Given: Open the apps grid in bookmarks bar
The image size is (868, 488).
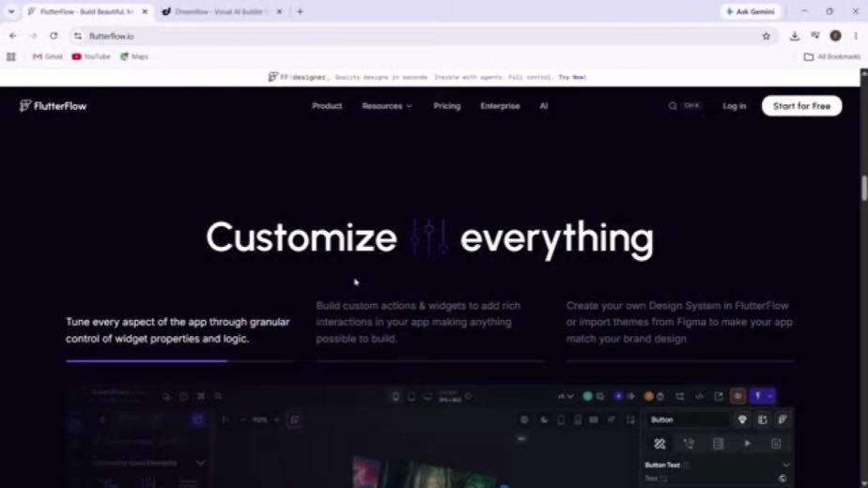Looking at the screenshot, I should (x=11, y=56).
